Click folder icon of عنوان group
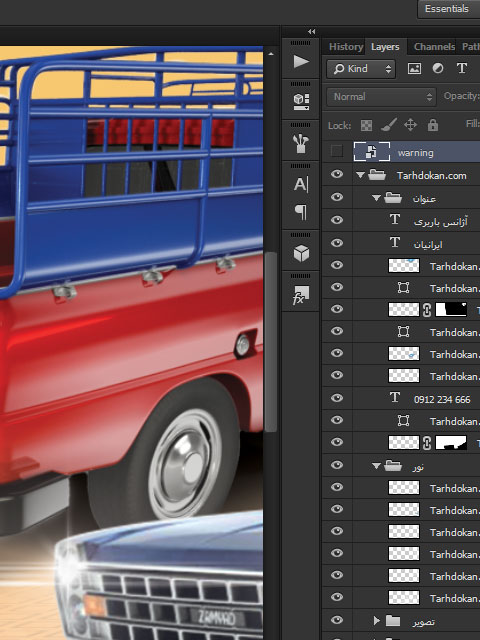 [393, 198]
